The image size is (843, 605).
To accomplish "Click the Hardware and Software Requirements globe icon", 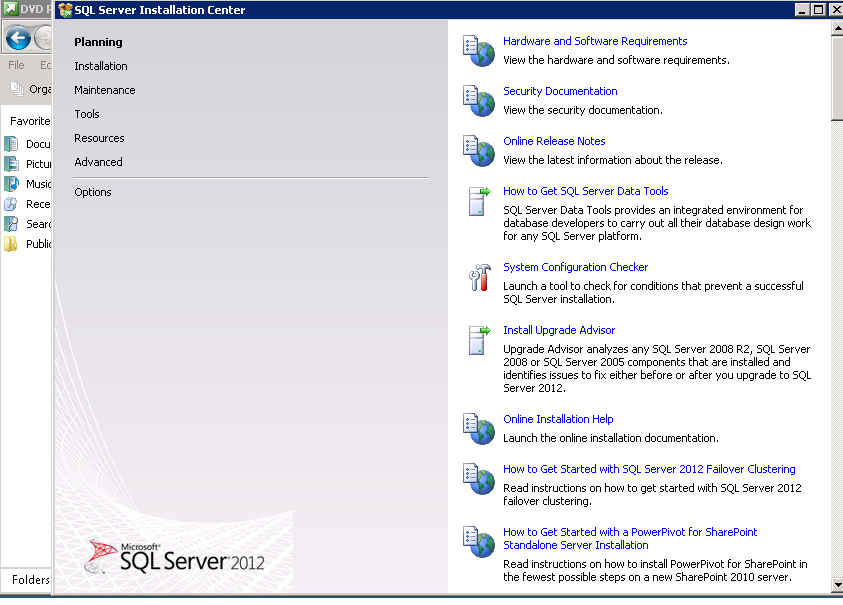I will tap(478, 51).
